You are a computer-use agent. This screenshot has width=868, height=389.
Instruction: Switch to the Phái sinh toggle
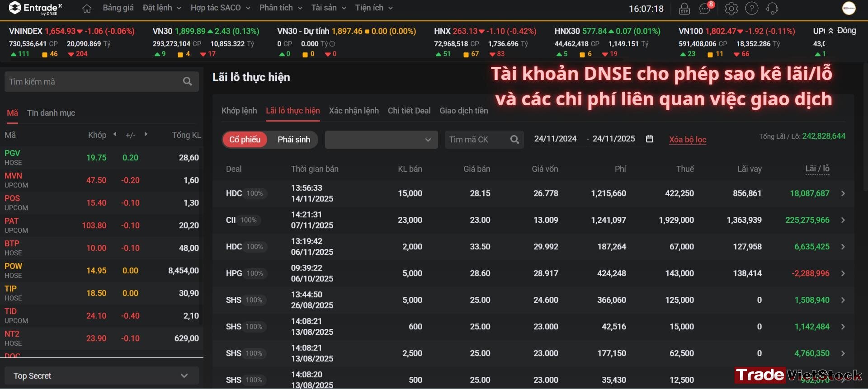(x=294, y=140)
